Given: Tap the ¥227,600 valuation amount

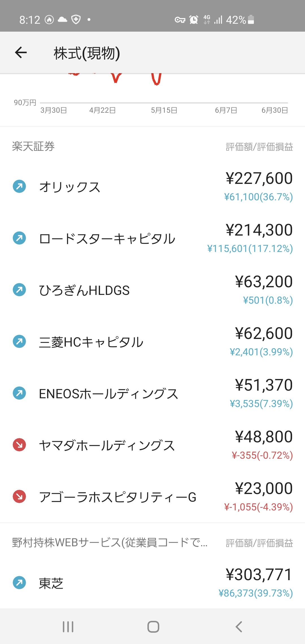Looking at the screenshot, I should click(x=259, y=179).
